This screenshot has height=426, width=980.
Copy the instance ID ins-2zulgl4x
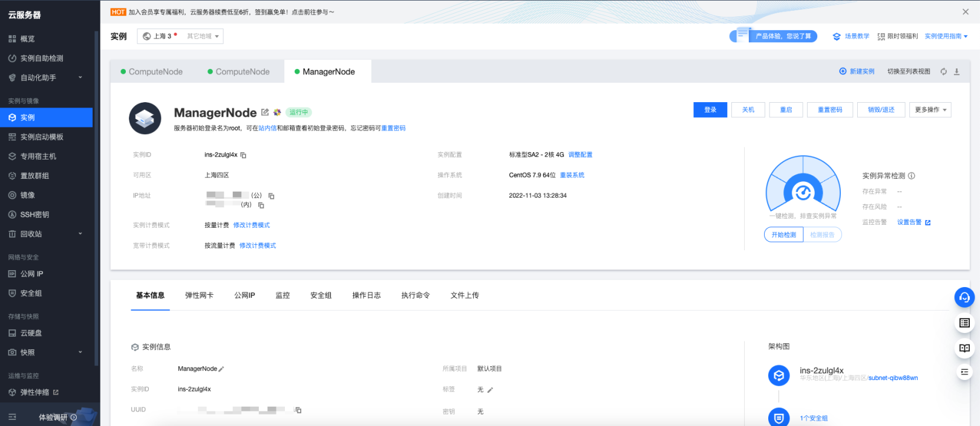243,155
